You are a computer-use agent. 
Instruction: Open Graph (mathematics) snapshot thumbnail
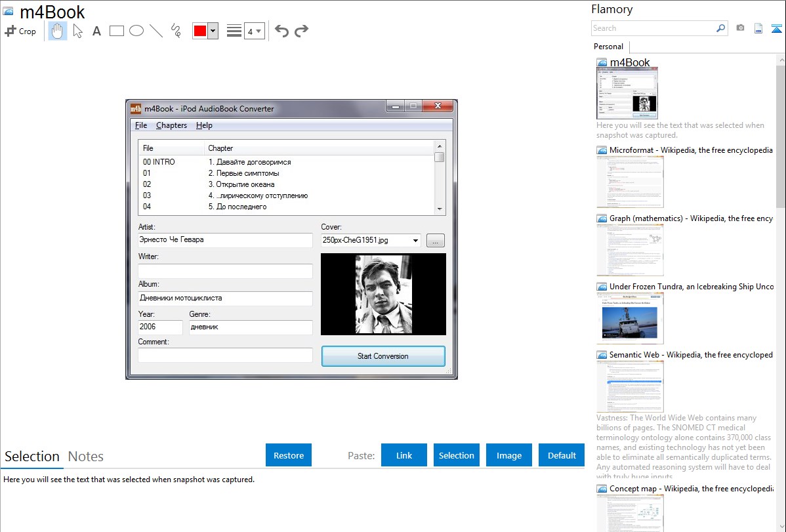(630, 250)
